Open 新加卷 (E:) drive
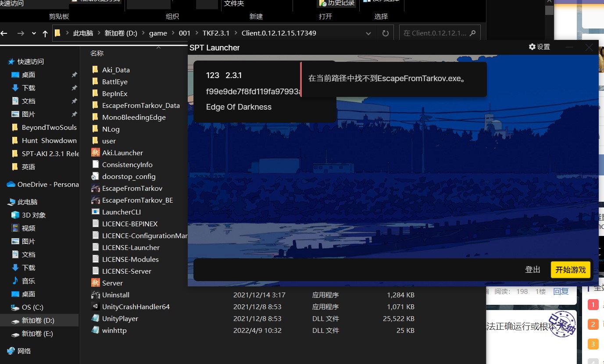 point(37,333)
